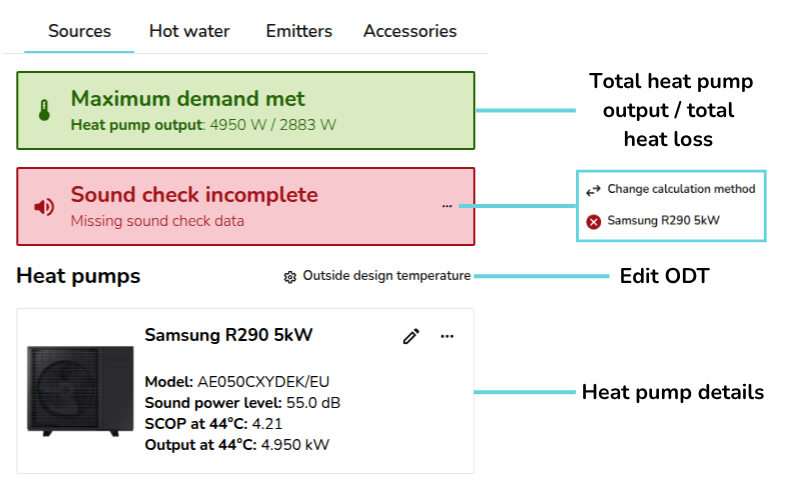Go to the Emitters tab

click(x=299, y=31)
